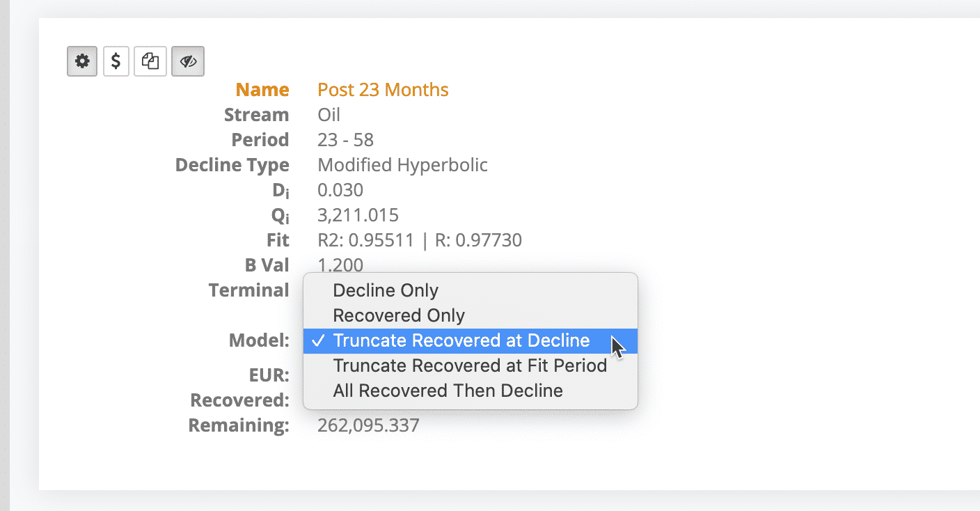Viewport: 980px width, 511px height.
Task: Click the Post 23 Months name
Action: 383,90
